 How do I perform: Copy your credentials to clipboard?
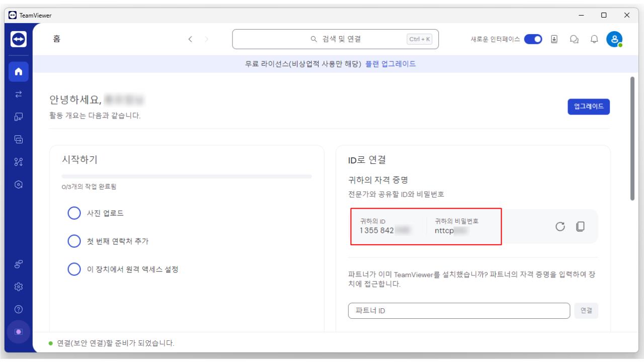580,226
